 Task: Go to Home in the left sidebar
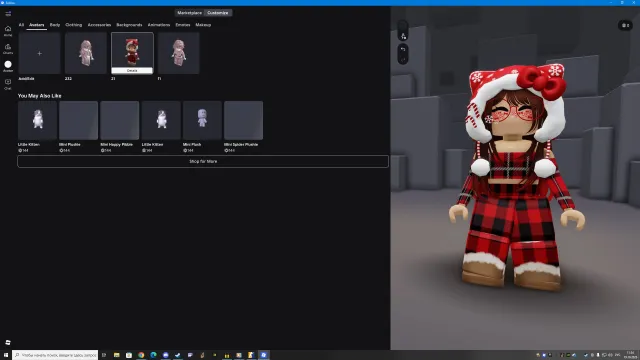[x=8, y=31]
